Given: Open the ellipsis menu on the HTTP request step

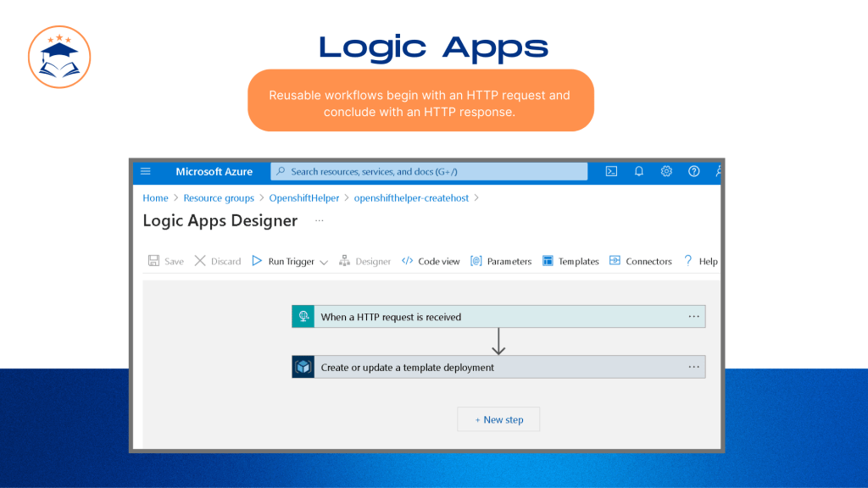Looking at the screenshot, I should pos(693,317).
